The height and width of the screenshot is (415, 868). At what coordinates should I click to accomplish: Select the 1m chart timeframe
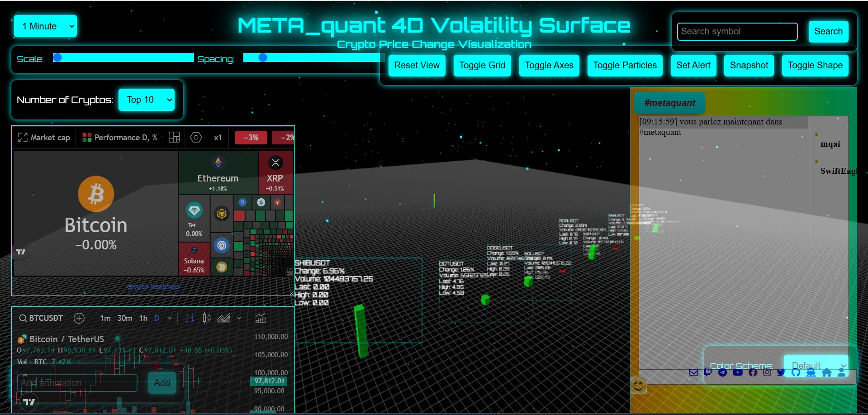[105, 318]
